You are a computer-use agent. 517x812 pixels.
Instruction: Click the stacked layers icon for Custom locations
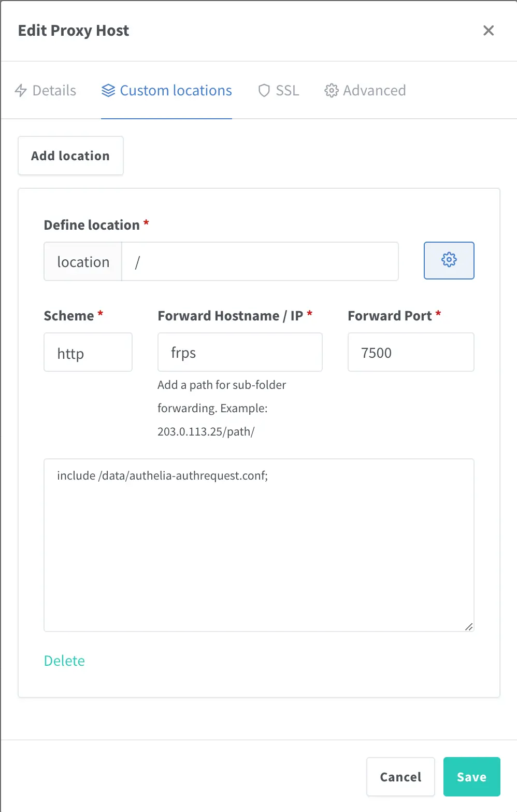pos(108,91)
